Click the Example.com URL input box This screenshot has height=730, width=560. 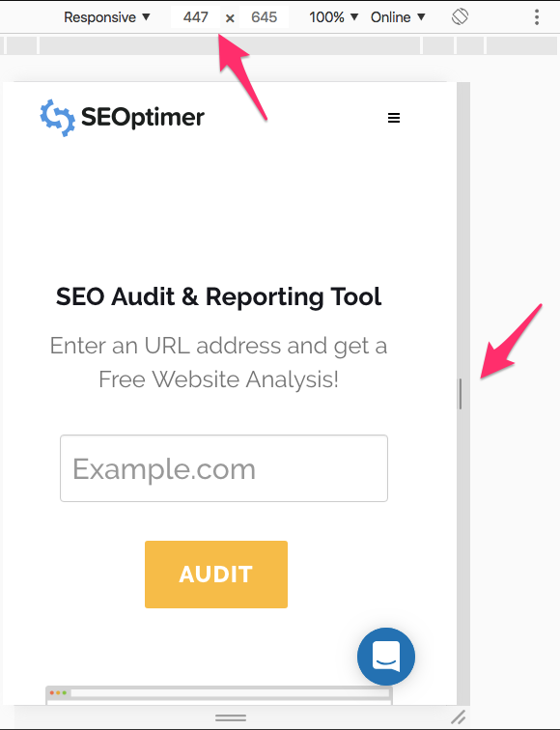(x=224, y=468)
